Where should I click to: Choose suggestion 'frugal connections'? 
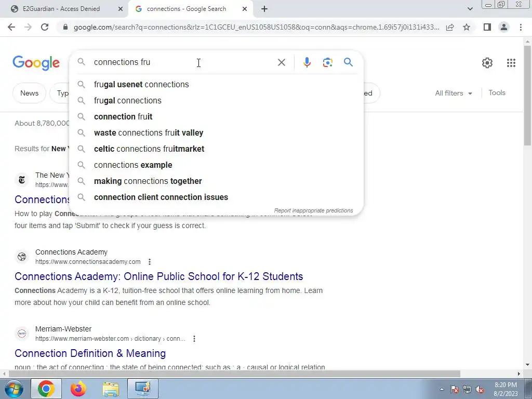tap(216, 101)
